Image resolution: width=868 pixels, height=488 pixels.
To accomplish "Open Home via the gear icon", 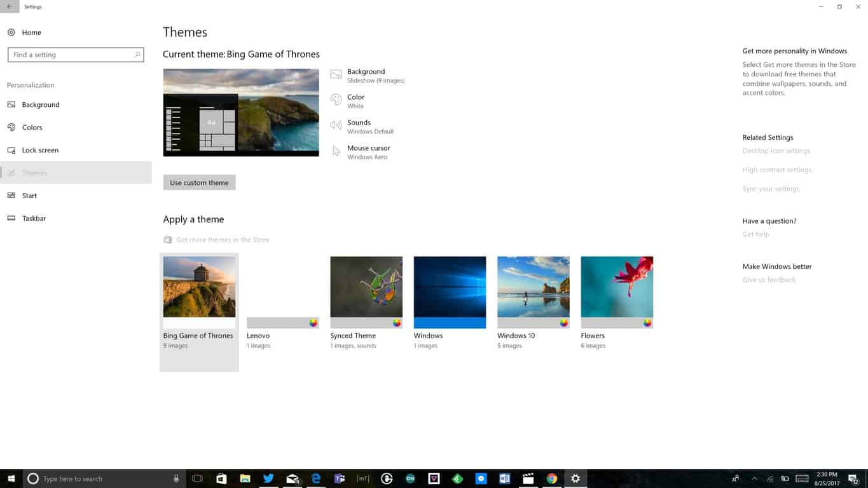I will [11, 32].
